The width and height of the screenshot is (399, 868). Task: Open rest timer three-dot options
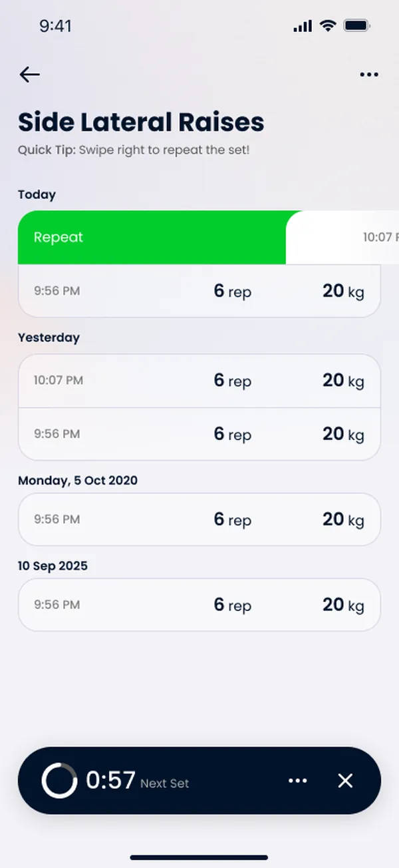298,781
